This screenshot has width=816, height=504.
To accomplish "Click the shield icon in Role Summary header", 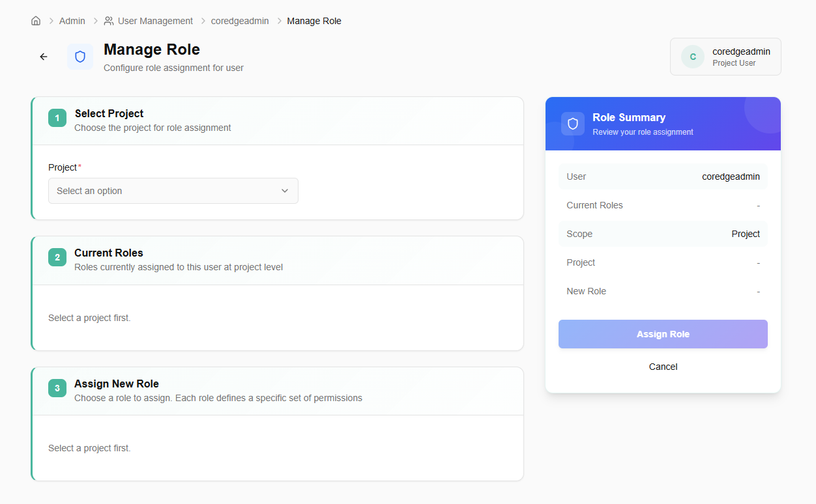I will tap(573, 124).
